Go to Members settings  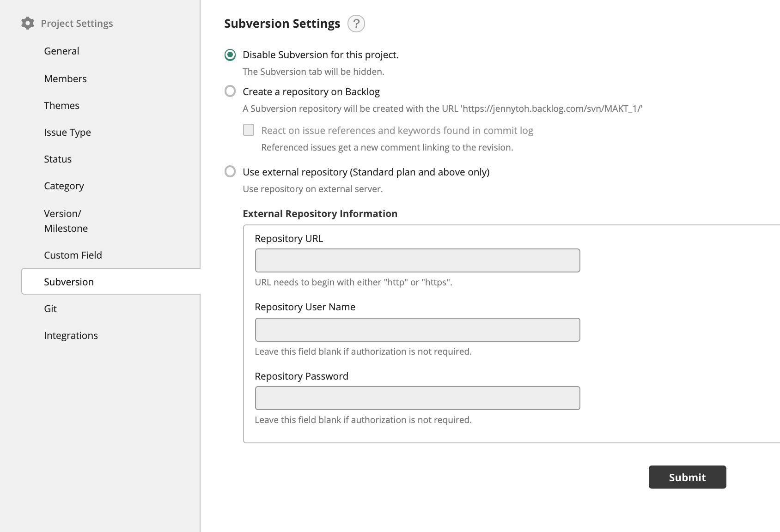(x=65, y=79)
